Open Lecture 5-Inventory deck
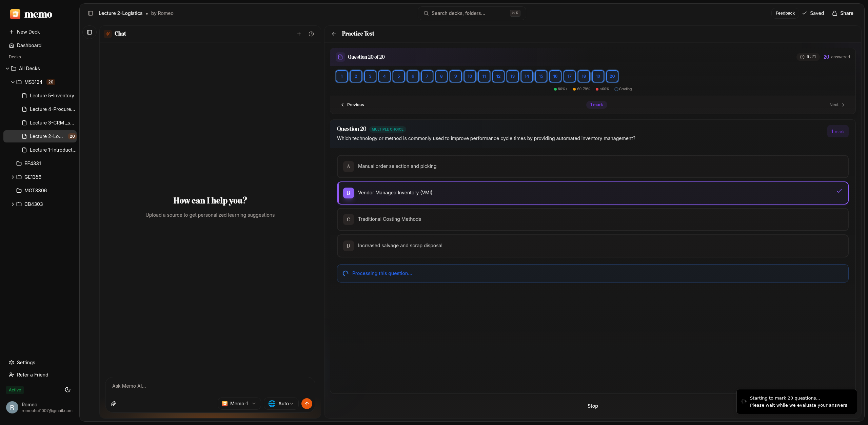Image resolution: width=868 pixels, height=425 pixels. (x=52, y=96)
